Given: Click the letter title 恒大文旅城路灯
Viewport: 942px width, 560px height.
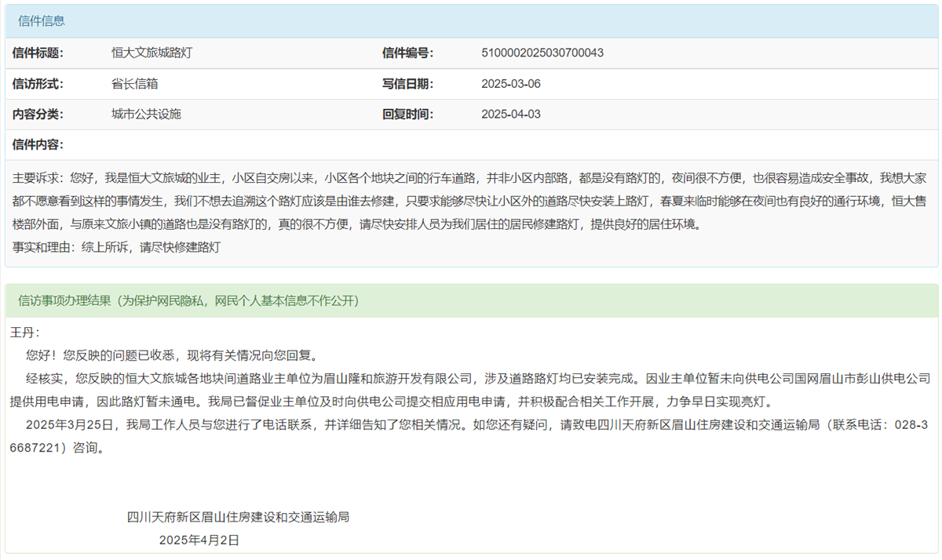Looking at the screenshot, I should pos(152,53).
